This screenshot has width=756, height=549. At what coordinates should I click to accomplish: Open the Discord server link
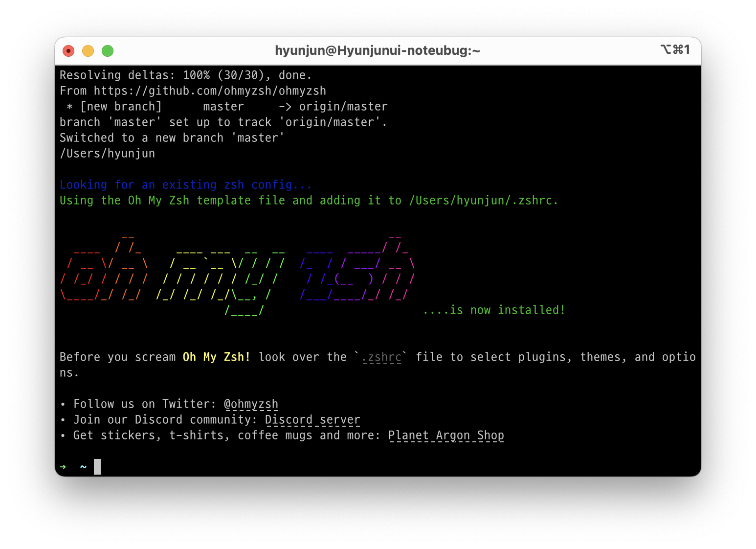[x=312, y=420]
